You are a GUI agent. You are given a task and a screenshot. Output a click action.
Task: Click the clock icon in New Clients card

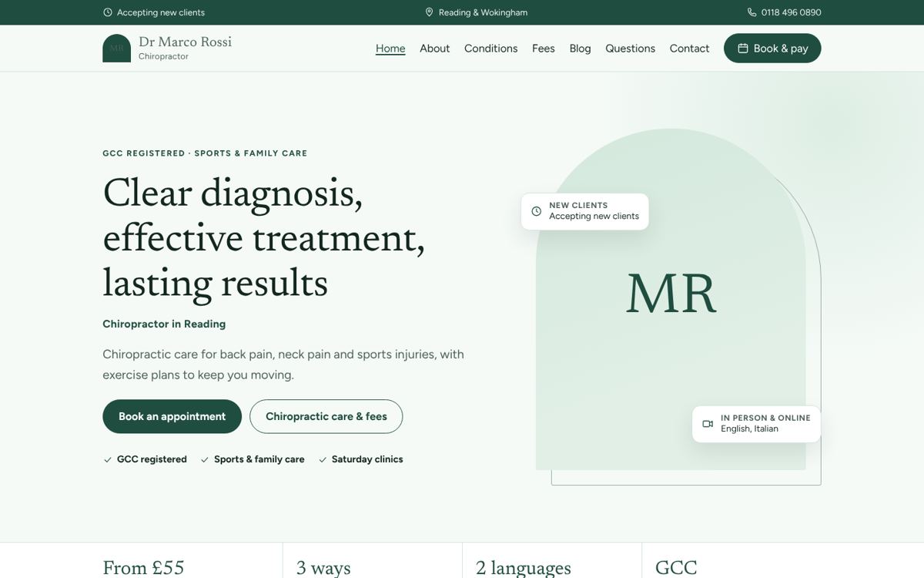point(537,211)
